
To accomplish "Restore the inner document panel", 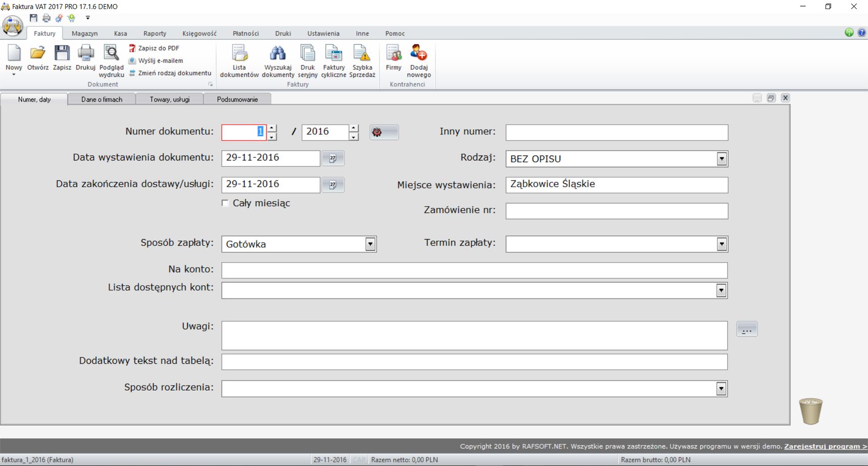I will [771, 98].
